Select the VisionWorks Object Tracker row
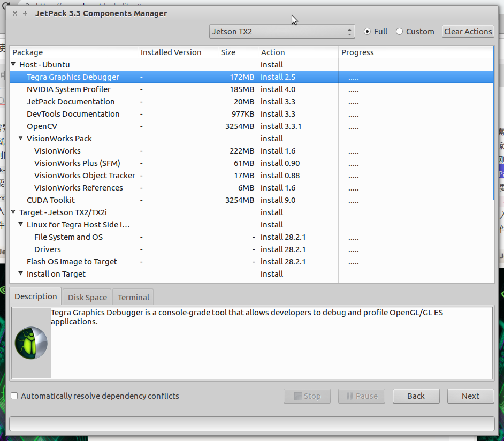The image size is (504, 441). [251, 176]
